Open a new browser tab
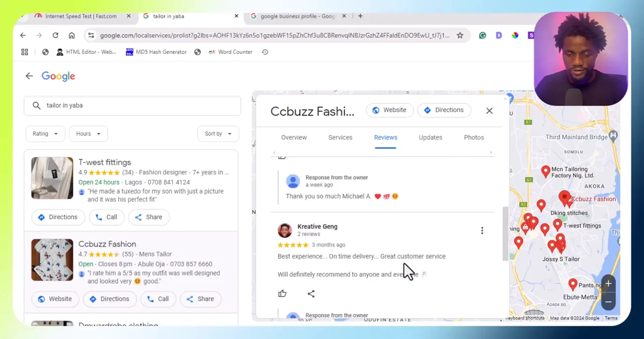This screenshot has height=339, width=644. (360, 16)
